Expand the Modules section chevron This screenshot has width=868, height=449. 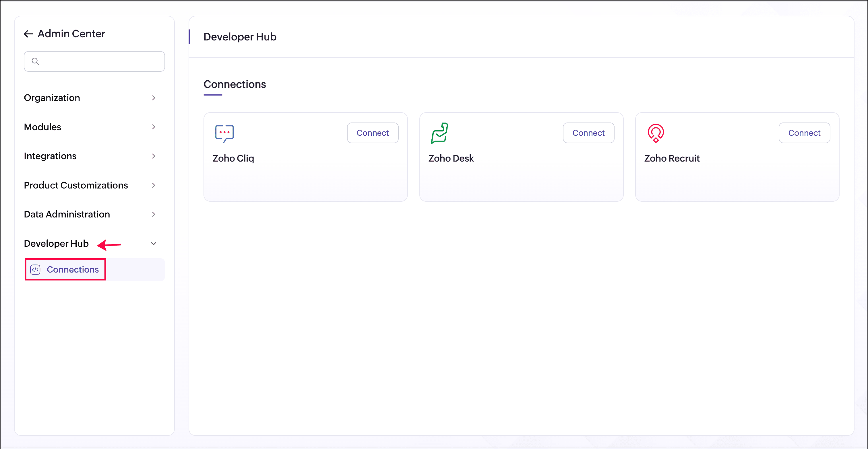click(x=154, y=127)
